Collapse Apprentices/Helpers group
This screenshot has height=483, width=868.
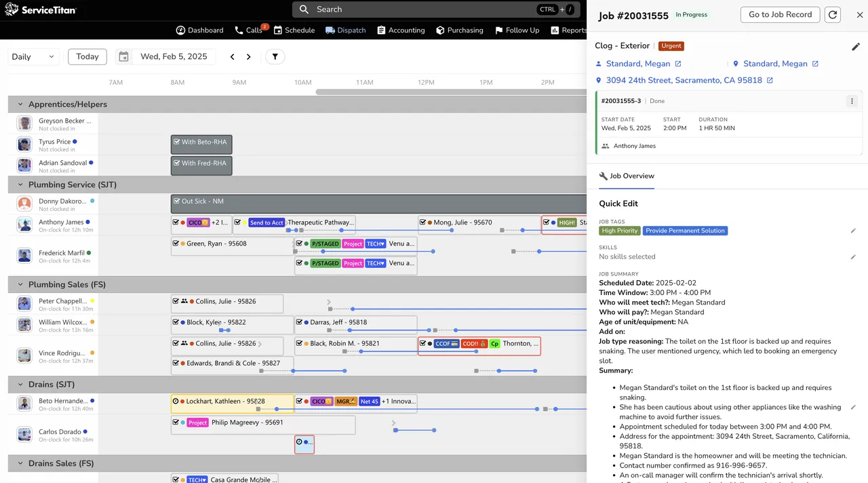point(20,104)
